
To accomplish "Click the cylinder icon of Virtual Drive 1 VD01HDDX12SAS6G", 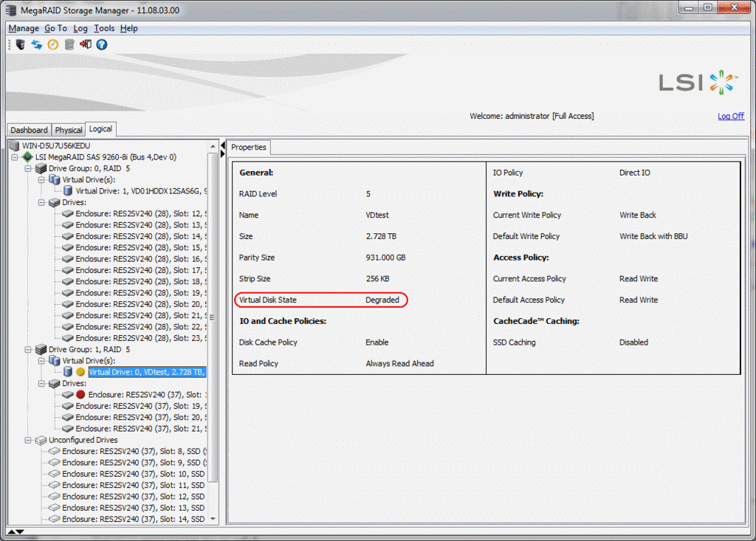I will (x=68, y=191).
